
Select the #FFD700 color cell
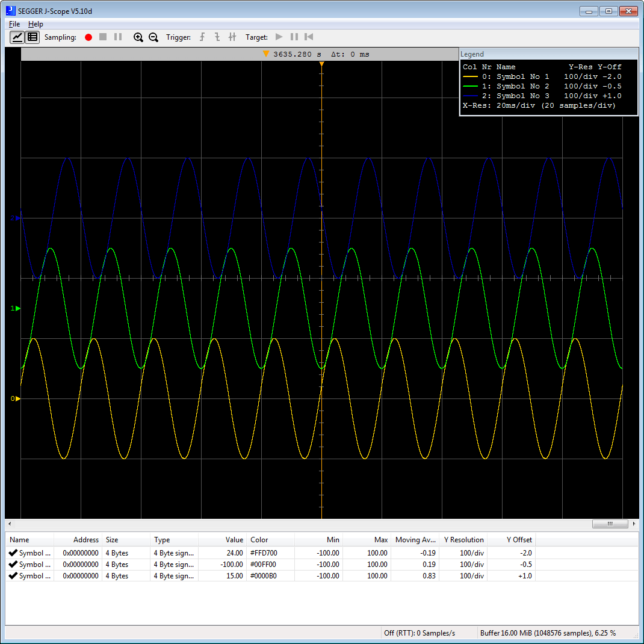click(264, 553)
